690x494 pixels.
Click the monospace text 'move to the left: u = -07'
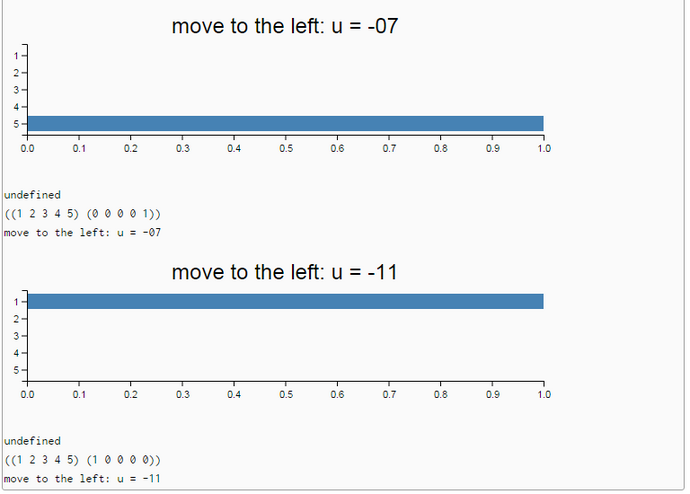pos(82,232)
